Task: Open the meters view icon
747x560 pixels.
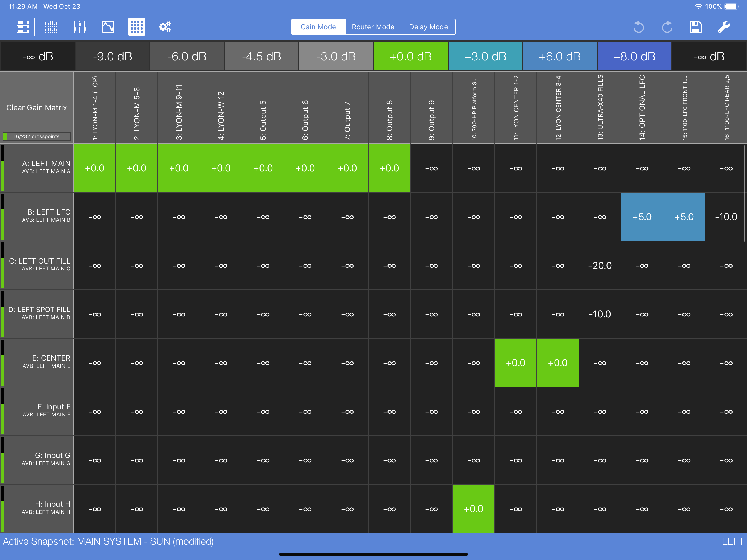Action: pyautogui.click(x=51, y=27)
